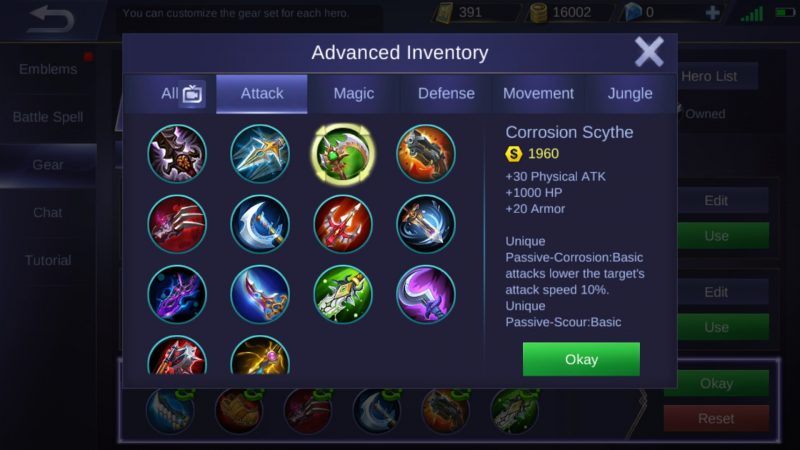The width and height of the screenshot is (800, 450).
Task: Close the Advanced Inventory dialog
Action: [648, 52]
